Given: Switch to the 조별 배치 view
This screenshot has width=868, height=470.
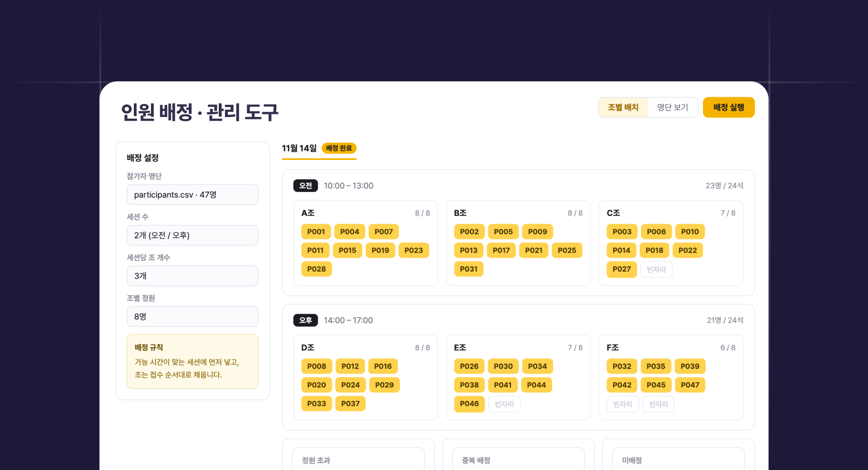Looking at the screenshot, I should point(623,108).
